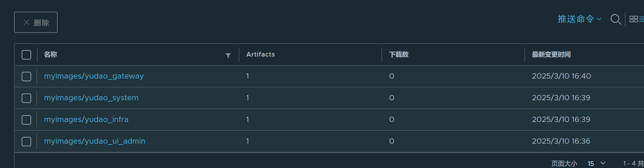Select the myimages/yudao_ui_admin row checkbox
The width and height of the screenshot is (644, 168).
pos(26,142)
